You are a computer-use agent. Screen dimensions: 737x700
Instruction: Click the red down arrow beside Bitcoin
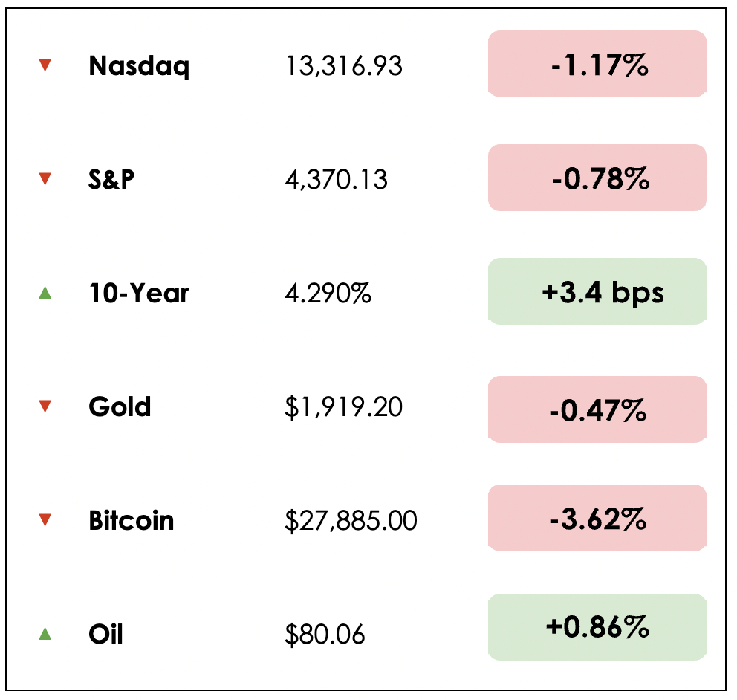[x=45, y=520]
